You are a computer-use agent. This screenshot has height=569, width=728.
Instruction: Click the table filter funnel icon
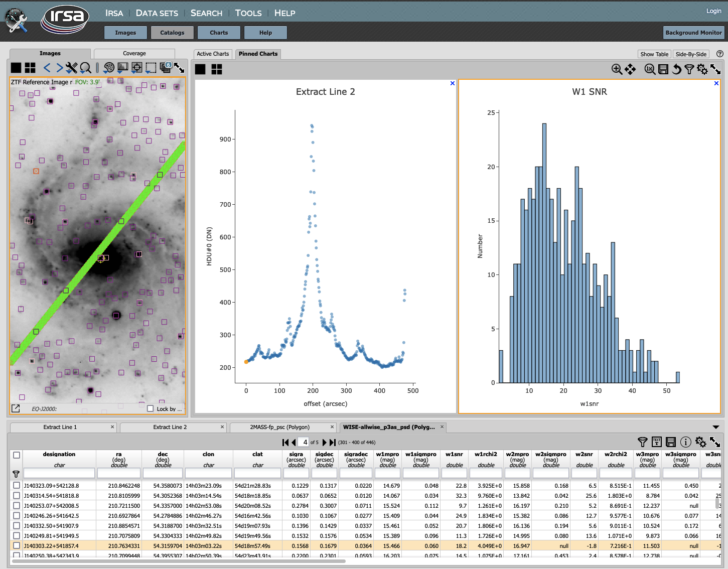point(642,442)
